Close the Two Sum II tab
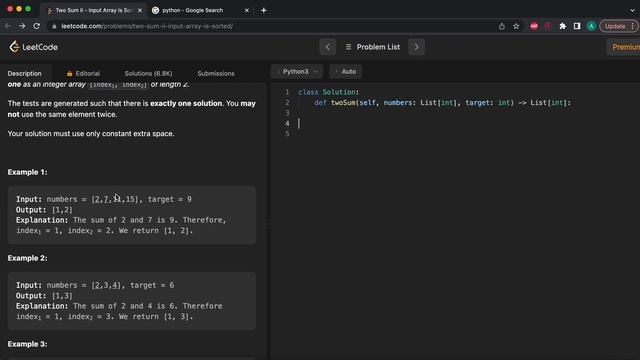640x360 pixels. coord(140,10)
